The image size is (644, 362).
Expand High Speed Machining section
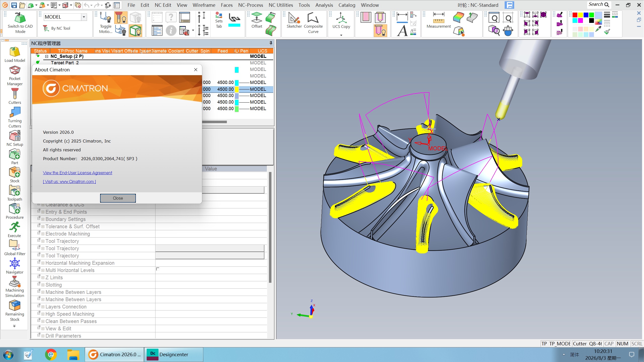[43, 314]
